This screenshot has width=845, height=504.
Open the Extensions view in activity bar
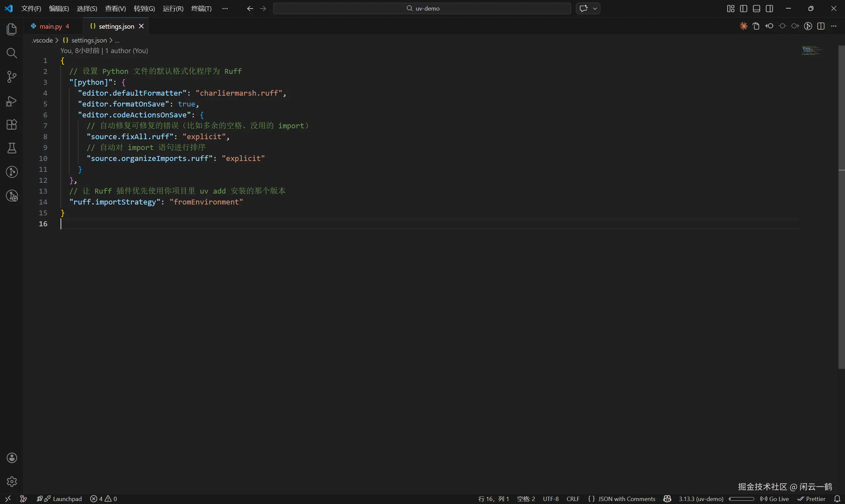tap(12, 124)
